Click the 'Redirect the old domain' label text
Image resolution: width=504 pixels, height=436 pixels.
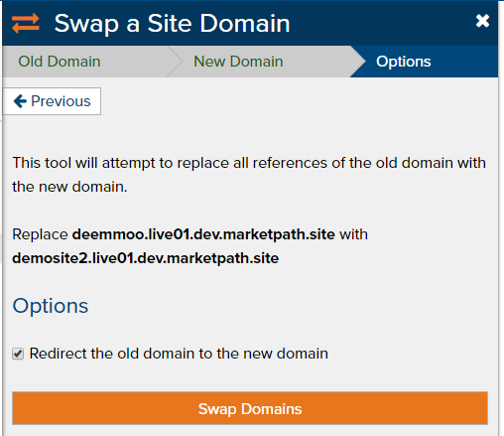(179, 354)
